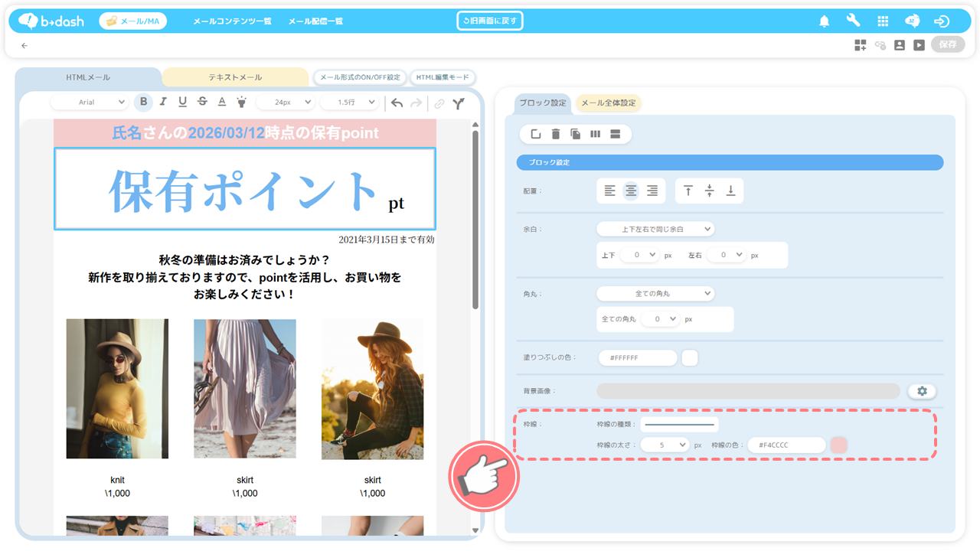Screen dimensions: 980x551
Task: Open notifications via the bell icon
Action: 824,21
